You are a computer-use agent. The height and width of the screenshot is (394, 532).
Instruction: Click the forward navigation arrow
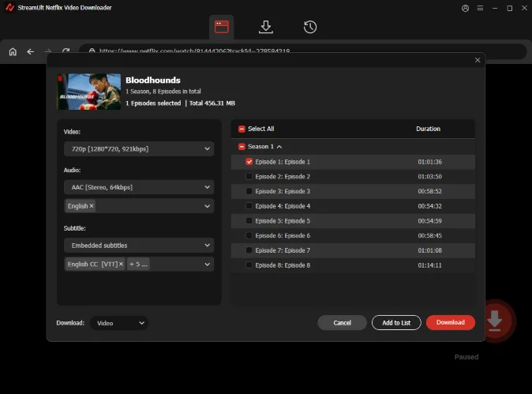pos(48,51)
